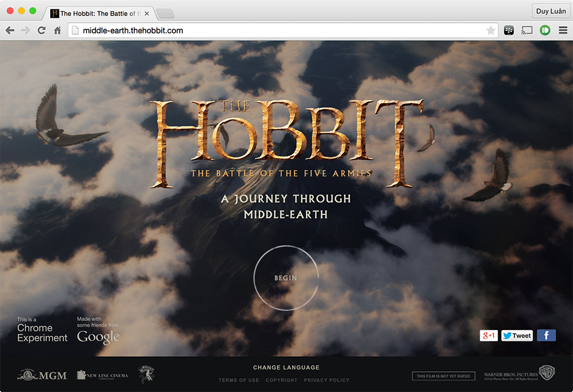
Task: Go back to the previous page
Action: pyautogui.click(x=10, y=30)
